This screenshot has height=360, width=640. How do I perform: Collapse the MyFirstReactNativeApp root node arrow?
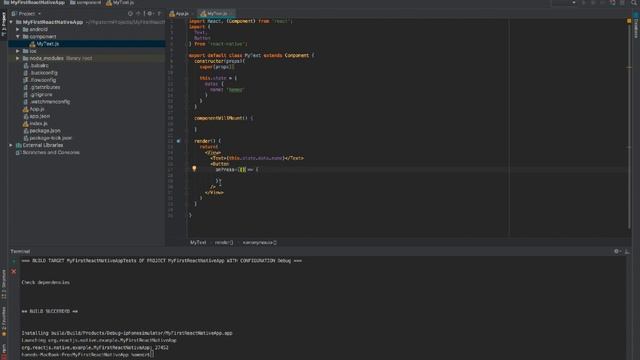[11, 22]
